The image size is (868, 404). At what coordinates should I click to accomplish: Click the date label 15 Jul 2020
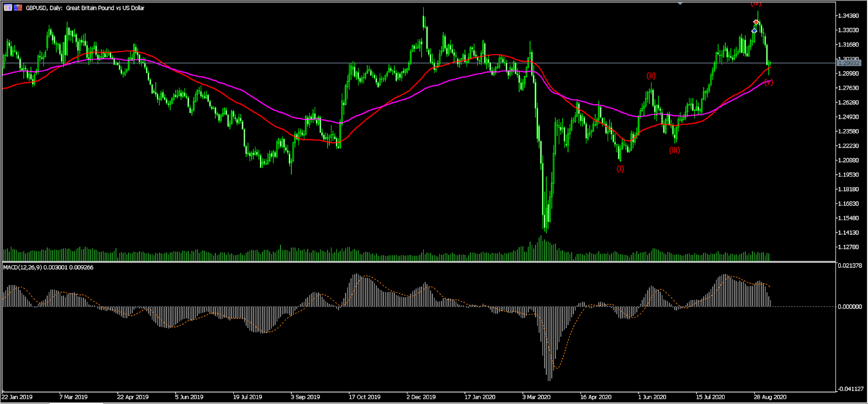(711, 397)
